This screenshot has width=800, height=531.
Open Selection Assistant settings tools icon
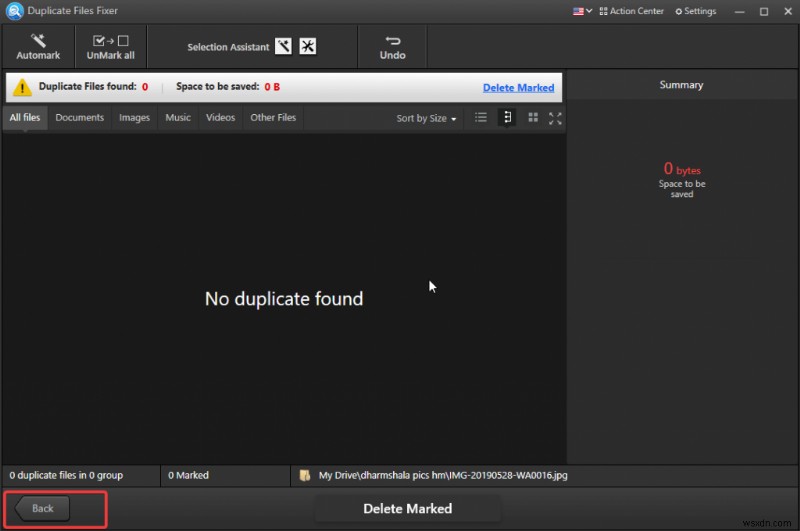click(x=307, y=47)
